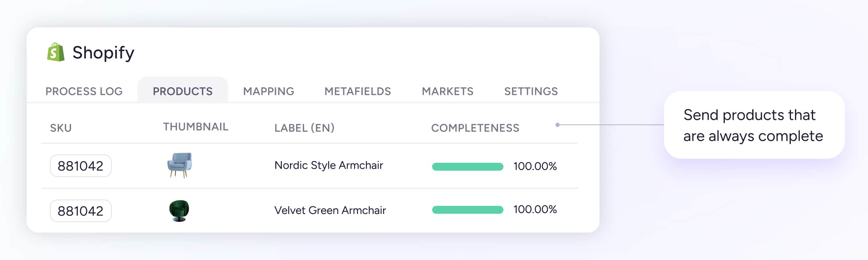Click SKU badge in Velvet Green row

tap(81, 211)
